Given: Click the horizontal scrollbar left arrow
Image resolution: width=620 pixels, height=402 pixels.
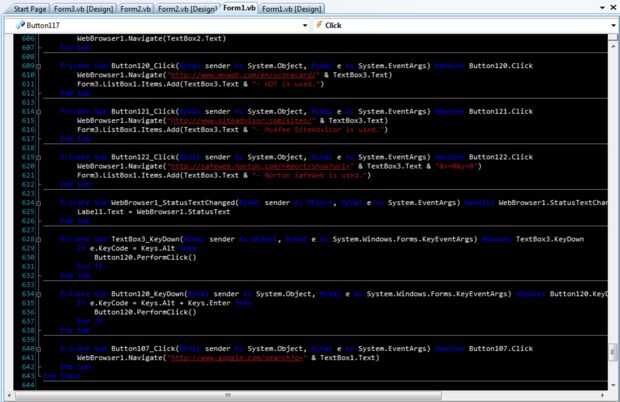Looking at the screenshot, I should (9, 395).
